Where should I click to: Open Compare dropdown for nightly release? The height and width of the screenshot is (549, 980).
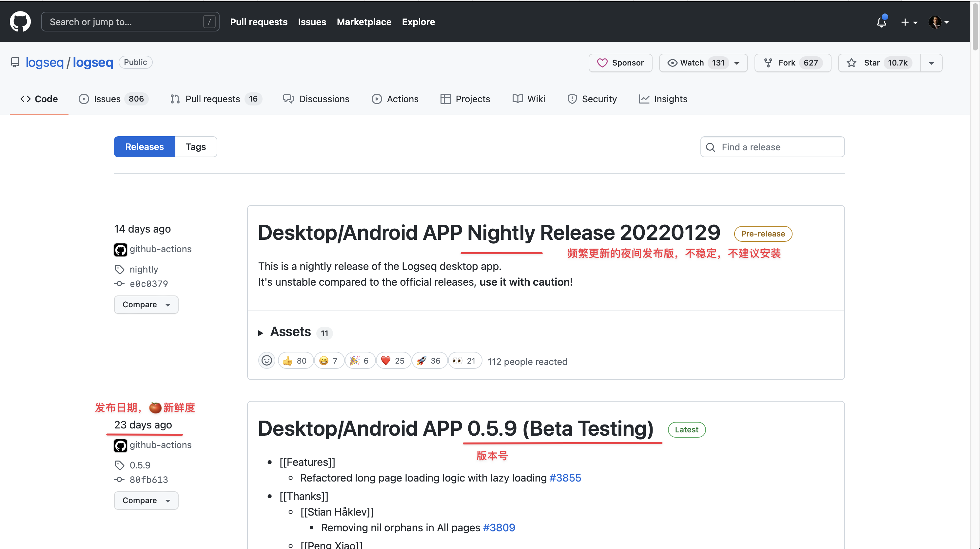[146, 305]
